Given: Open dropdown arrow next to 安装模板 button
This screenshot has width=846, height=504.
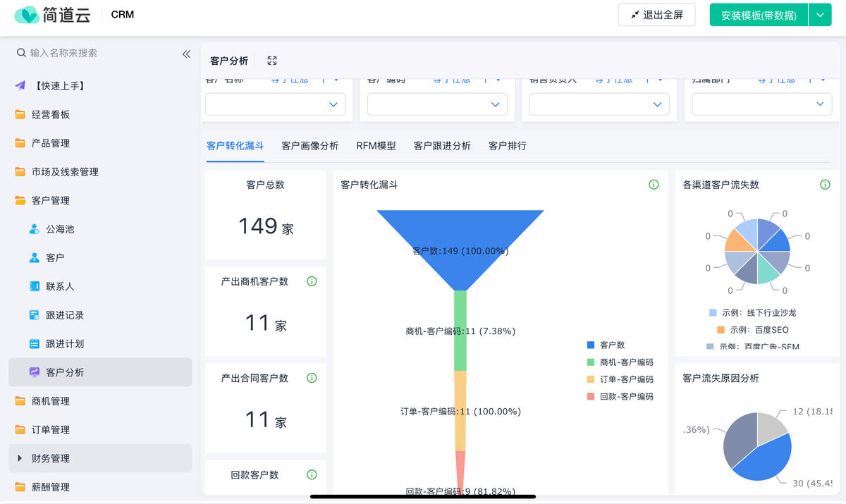Looking at the screenshot, I should pos(820,15).
